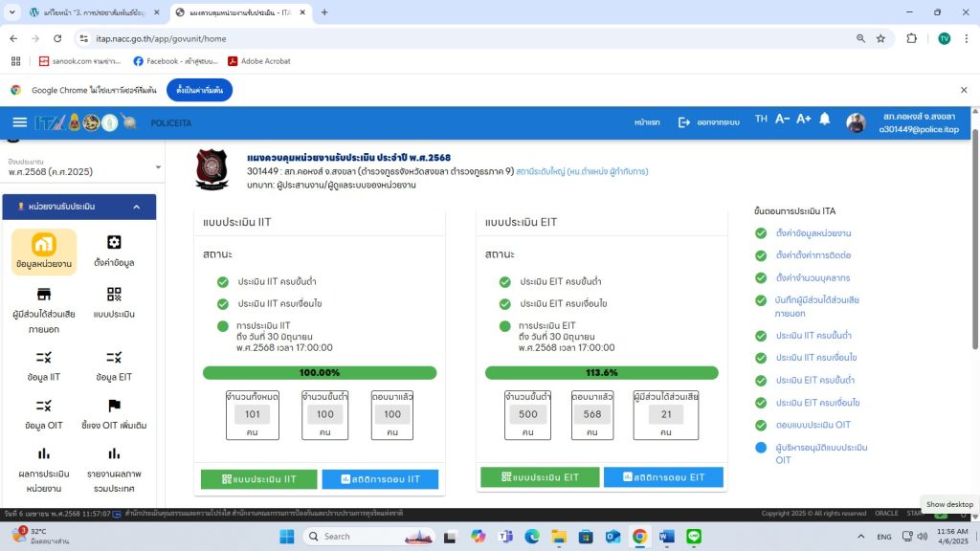Click the A+ increase font size control
This screenshot has height=551, width=980.
[803, 120]
